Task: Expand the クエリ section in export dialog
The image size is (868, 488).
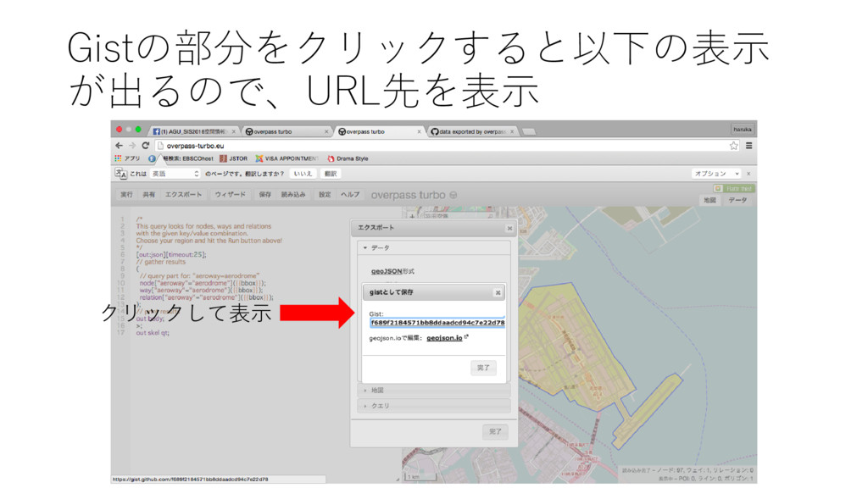Action: (x=433, y=406)
